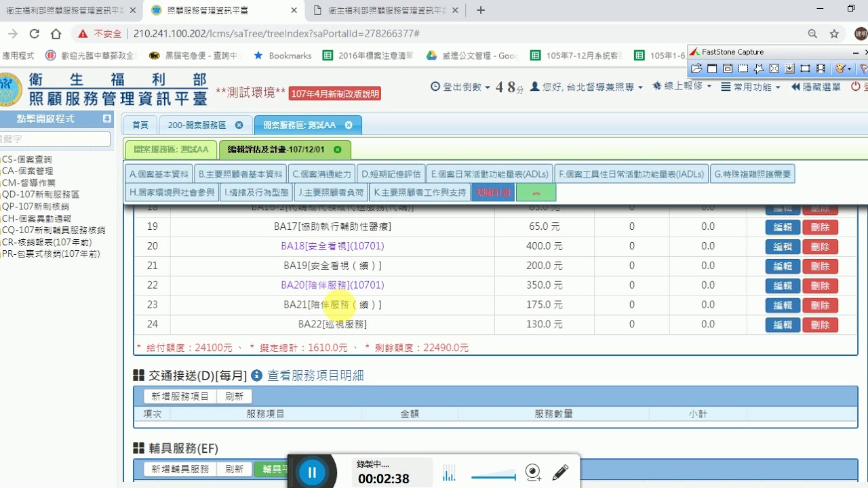Click the 200.0 元 amount of BA19
The image size is (868, 488).
[x=545, y=266]
